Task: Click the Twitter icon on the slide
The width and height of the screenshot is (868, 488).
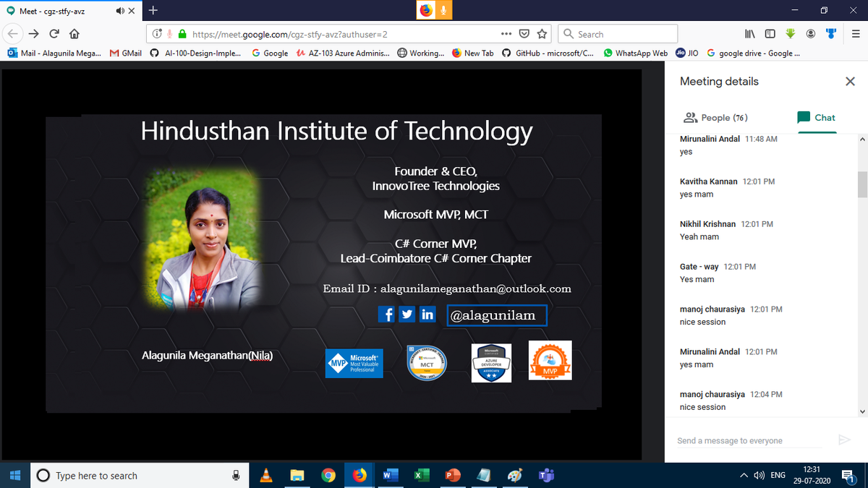Action: [407, 314]
